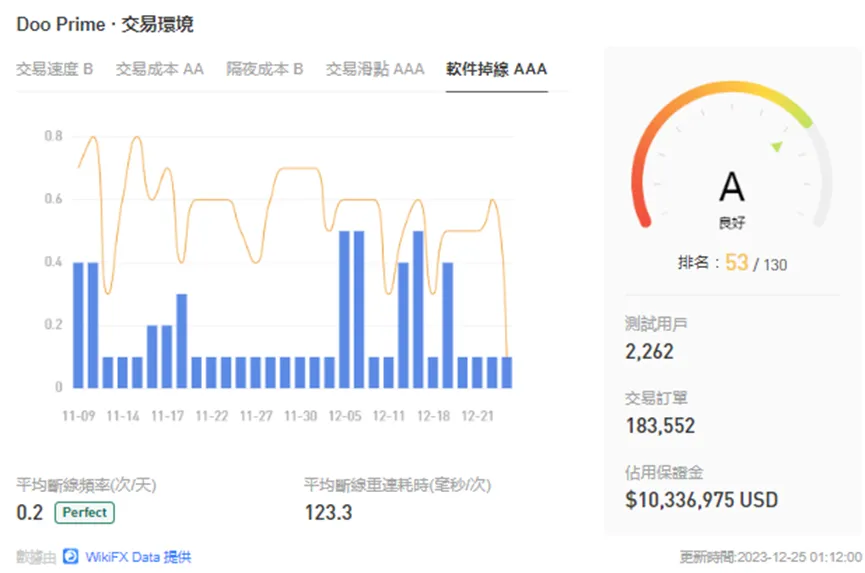Click the 佔用保證金 label
Image resolution: width=865 pixels, height=573 pixels.
[x=664, y=472]
